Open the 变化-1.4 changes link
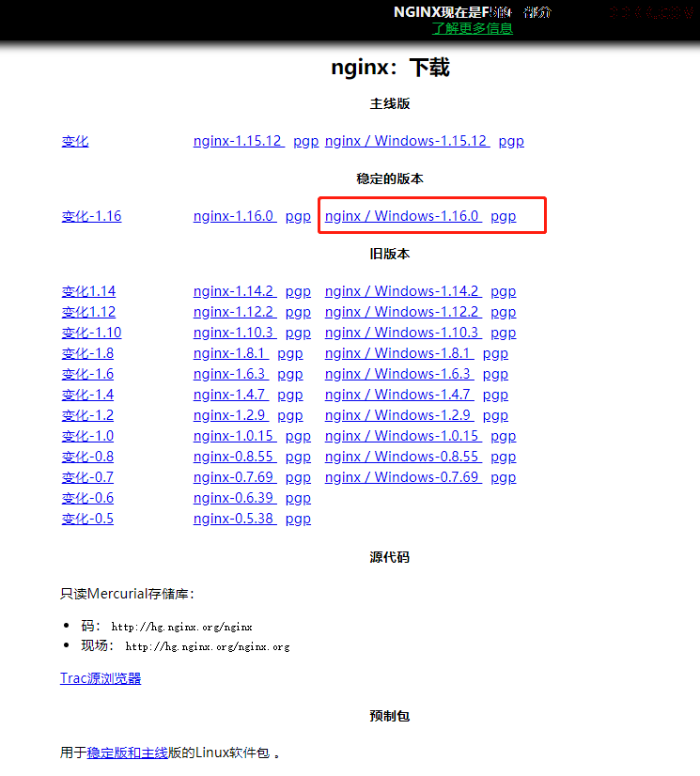The height and width of the screenshot is (776, 700). pyautogui.click(x=87, y=396)
